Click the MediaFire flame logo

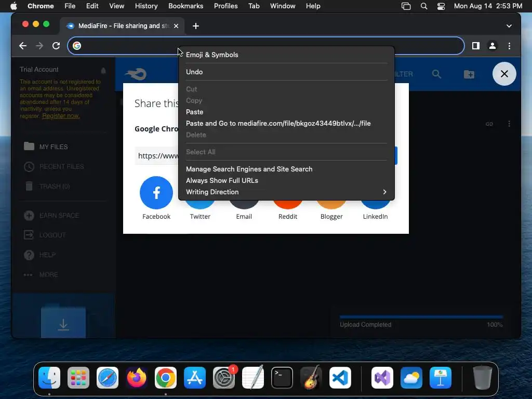click(x=136, y=74)
